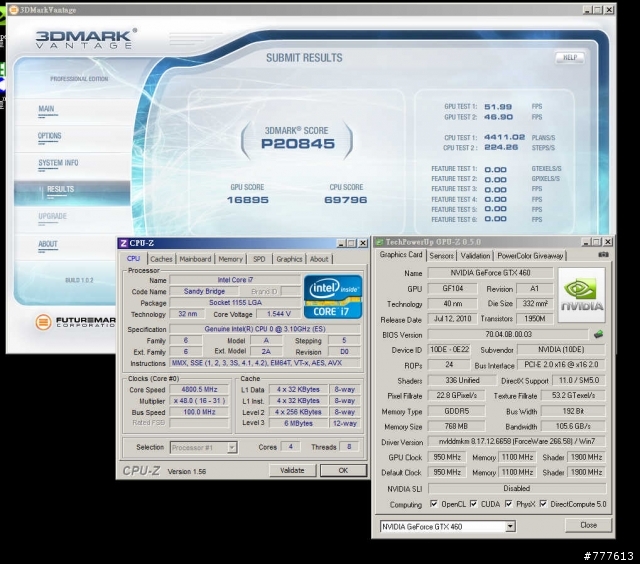The height and width of the screenshot is (564, 640).
Task: Click the Memory Size 768 MB field
Action: 456,426
